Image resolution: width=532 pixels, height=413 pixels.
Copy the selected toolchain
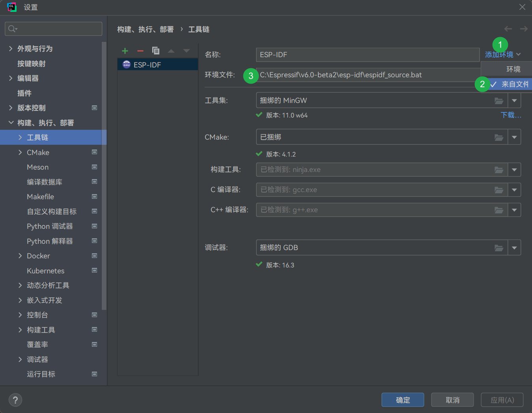[156, 51]
